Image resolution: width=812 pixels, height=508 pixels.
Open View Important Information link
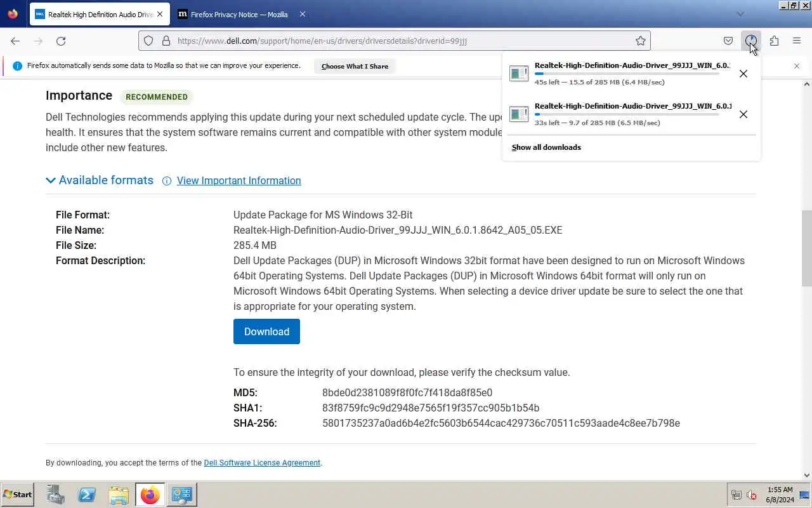point(239,180)
